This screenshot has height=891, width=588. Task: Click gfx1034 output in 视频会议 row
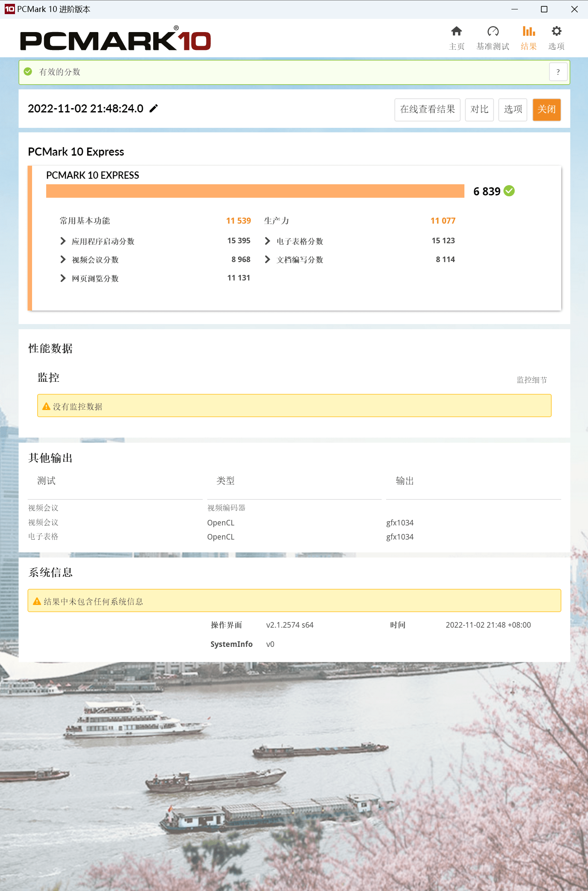coord(400,522)
